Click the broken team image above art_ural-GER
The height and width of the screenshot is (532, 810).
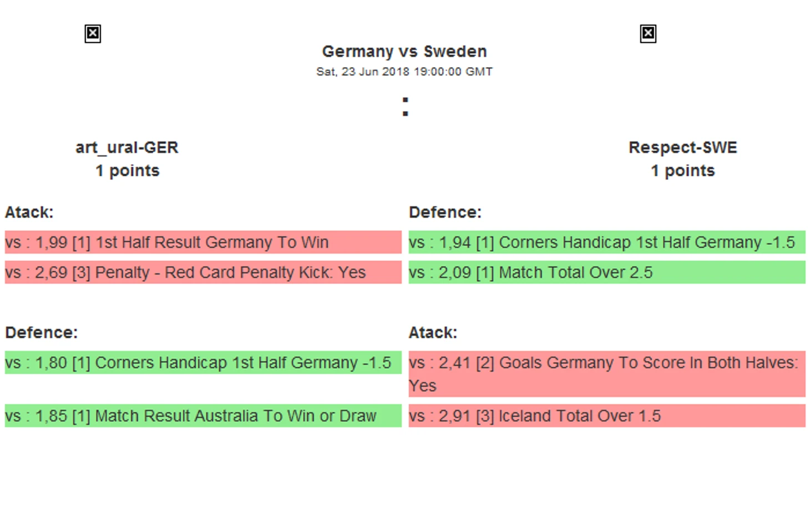93,34
